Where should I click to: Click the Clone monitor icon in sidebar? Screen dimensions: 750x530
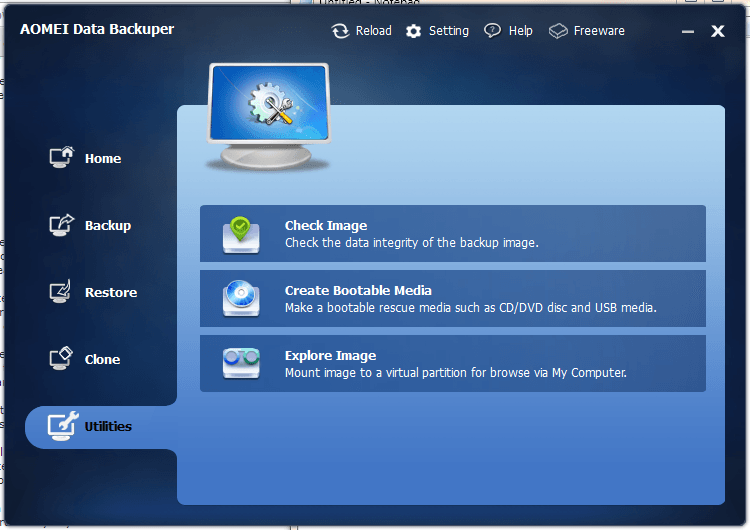click(61, 358)
